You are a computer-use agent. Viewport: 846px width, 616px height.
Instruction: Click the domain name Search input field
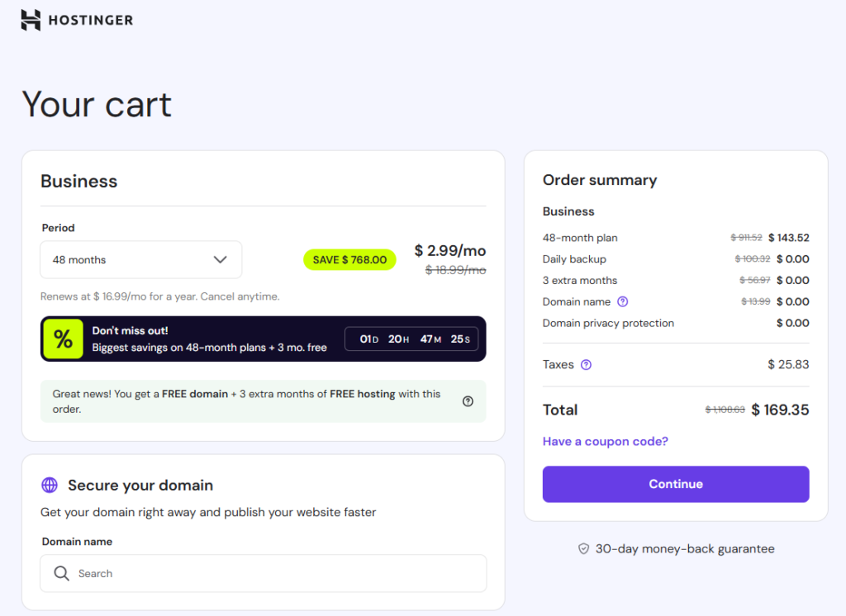click(263, 573)
